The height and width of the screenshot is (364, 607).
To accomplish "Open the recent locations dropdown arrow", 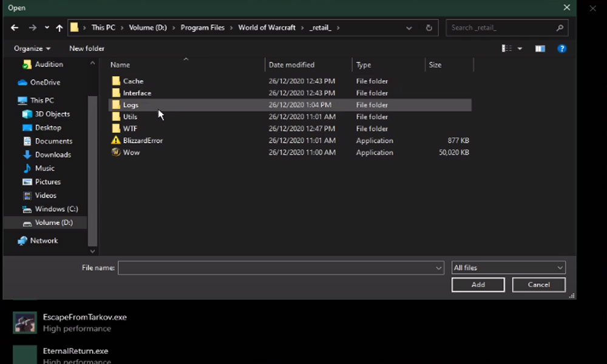I will pyautogui.click(x=47, y=28).
